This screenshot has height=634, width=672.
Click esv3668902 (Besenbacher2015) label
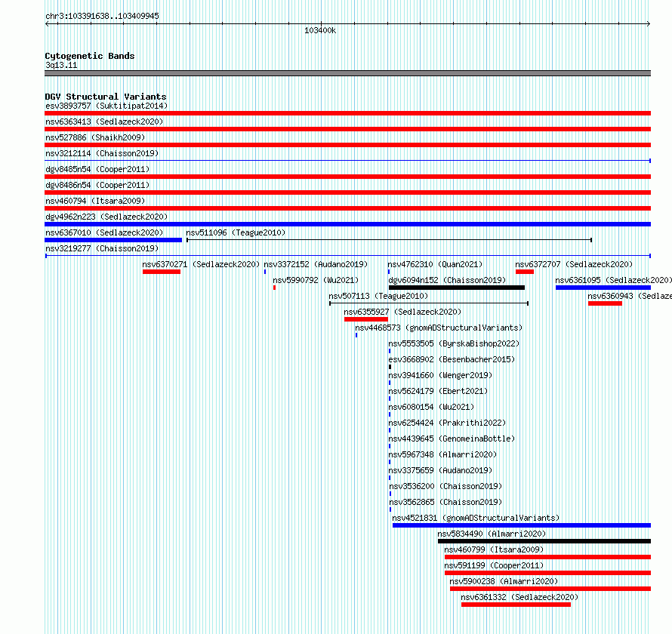[452, 359]
